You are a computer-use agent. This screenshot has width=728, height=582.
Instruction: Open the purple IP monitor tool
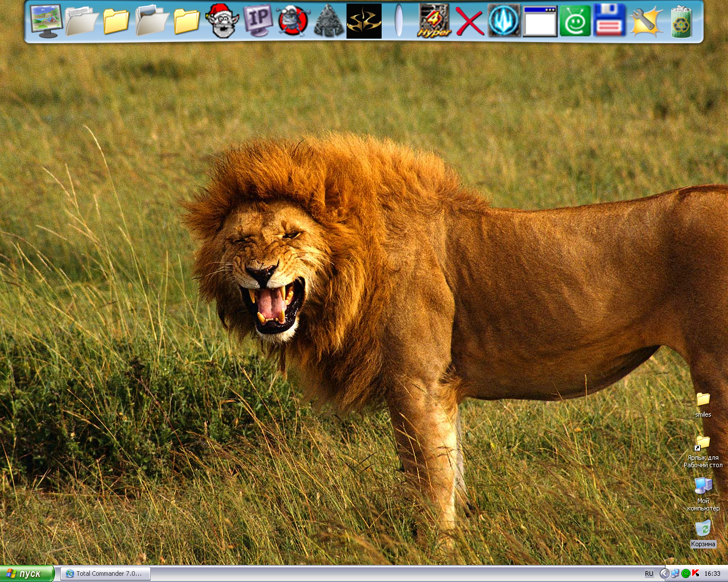[257, 21]
